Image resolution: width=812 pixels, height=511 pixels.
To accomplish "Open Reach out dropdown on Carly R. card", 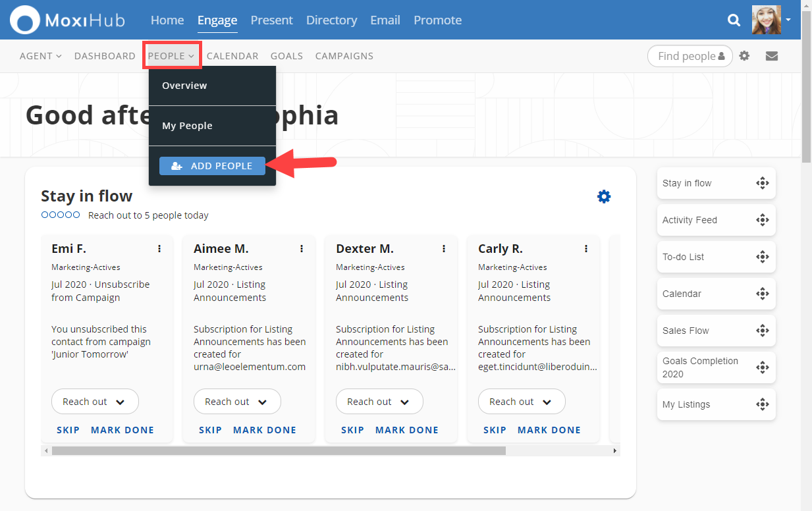I will click(x=522, y=402).
